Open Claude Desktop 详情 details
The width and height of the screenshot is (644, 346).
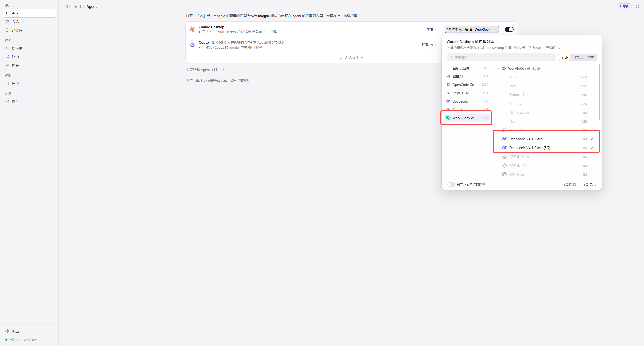click(431, 29)
